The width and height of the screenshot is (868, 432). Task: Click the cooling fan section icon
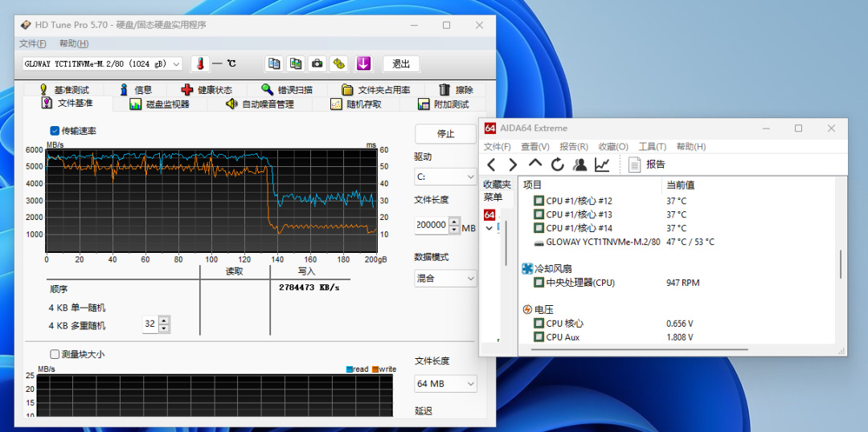(527, 269)
